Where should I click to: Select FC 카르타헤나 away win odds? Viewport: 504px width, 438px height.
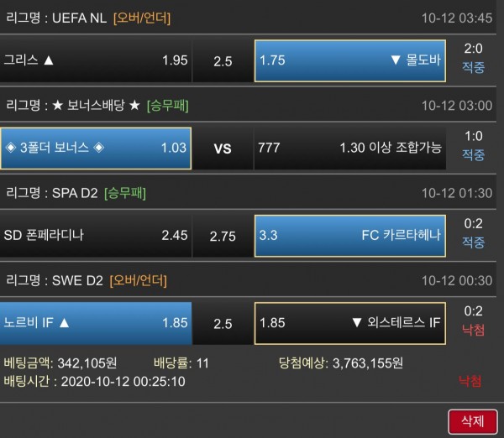pos(348,236)
